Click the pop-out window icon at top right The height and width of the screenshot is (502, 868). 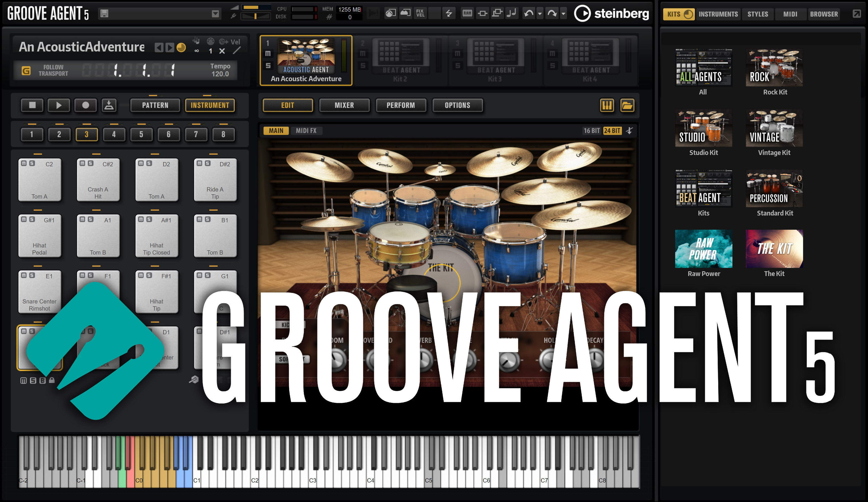(x=857, y=14)
